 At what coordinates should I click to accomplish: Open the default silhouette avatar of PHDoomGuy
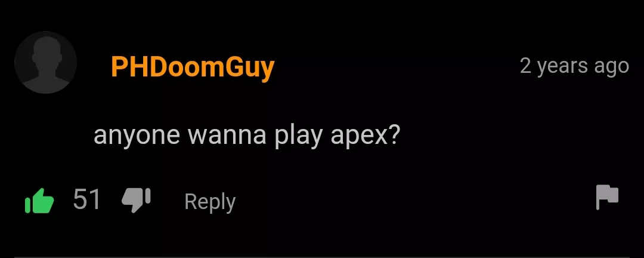45,62
